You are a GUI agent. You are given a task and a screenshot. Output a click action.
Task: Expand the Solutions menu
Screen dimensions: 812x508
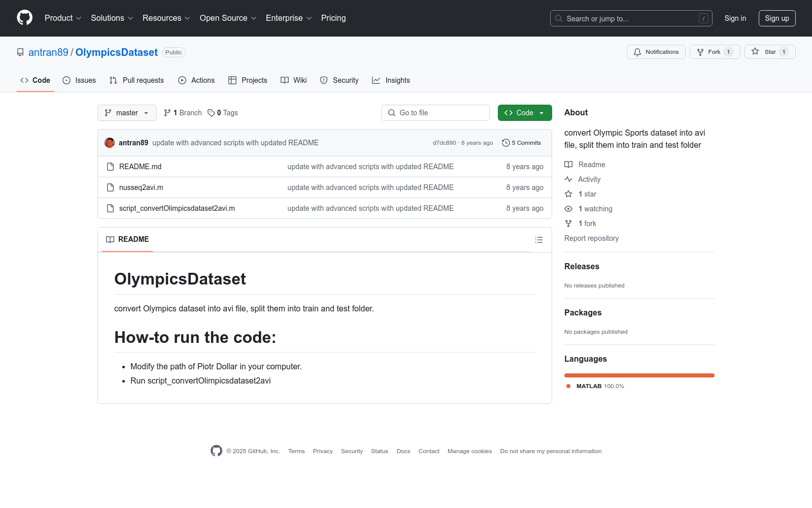tap(112, 18)
